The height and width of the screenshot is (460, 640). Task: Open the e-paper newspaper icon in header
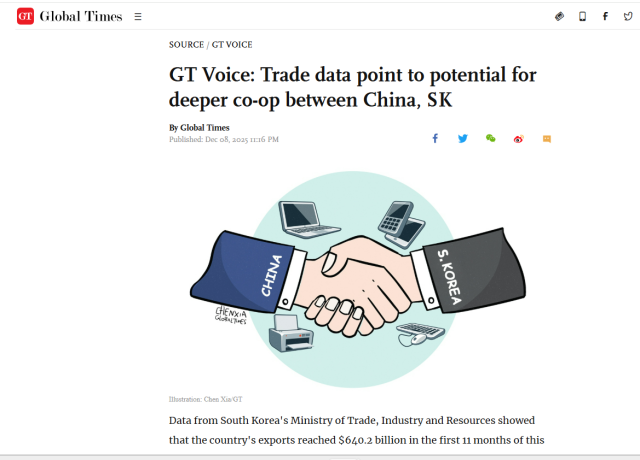point(559,17)
